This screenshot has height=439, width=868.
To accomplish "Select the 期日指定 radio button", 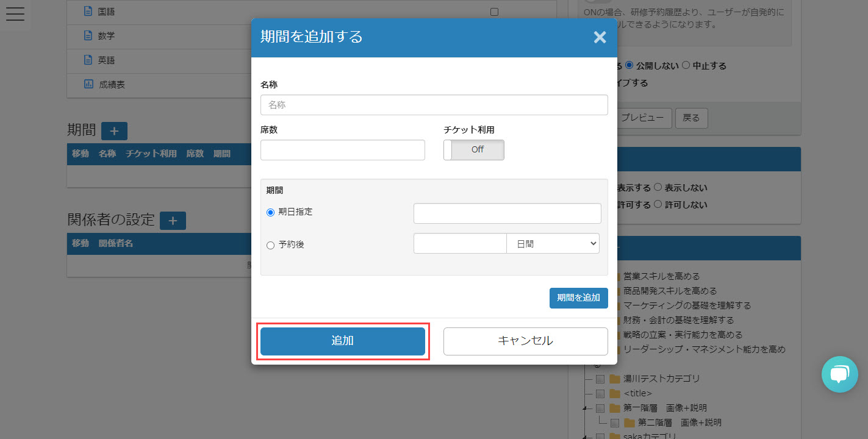I will point(271,213).
